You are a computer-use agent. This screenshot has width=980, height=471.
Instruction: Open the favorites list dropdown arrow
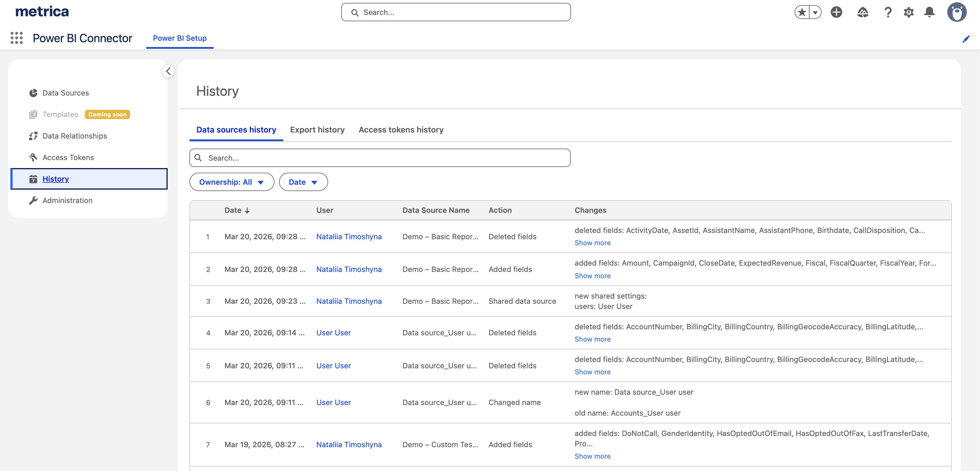click(815, 12)
